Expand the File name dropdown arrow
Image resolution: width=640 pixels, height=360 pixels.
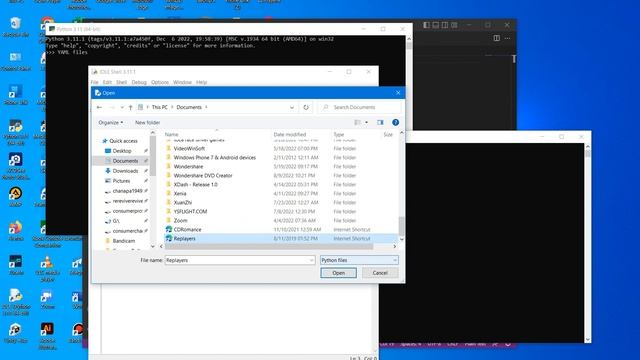click(x=312, y=260)
